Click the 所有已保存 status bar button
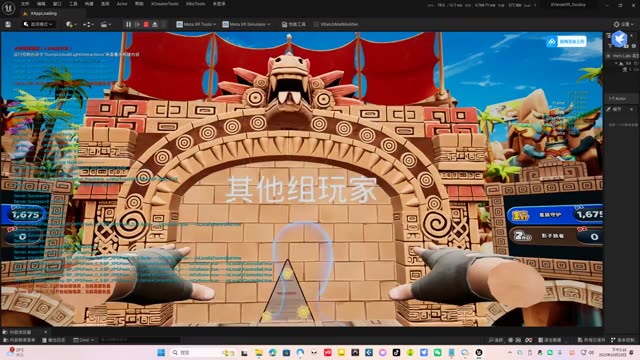 [x=591, y=340]
